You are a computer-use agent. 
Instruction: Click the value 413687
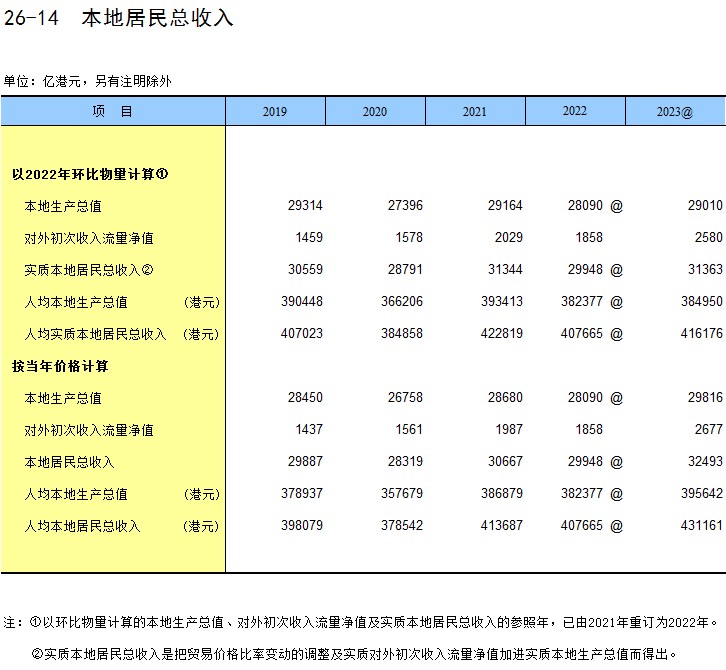coord(502,526)
